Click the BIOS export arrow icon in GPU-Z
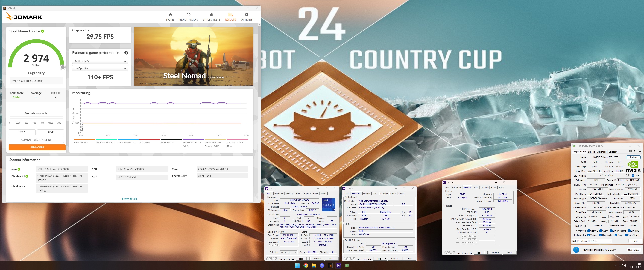The height and width of the screenshot is (270, 644). 628,175
